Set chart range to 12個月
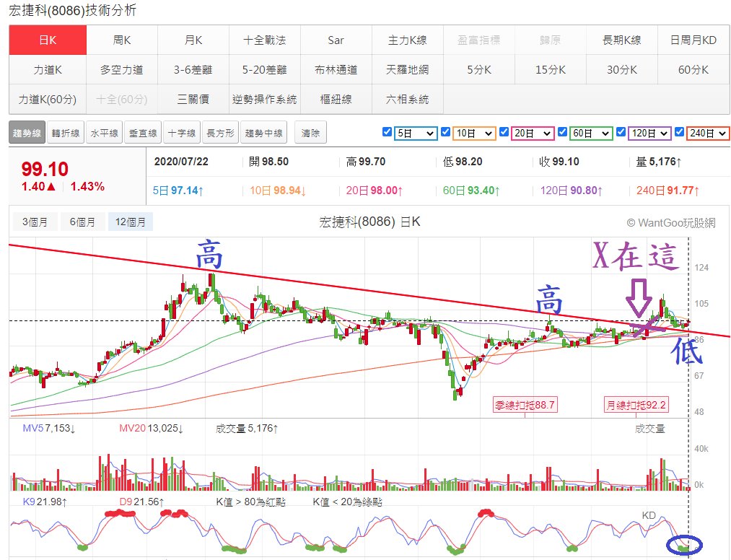The height and width of the screenshot is (560, 731). (x=131, y=222)
